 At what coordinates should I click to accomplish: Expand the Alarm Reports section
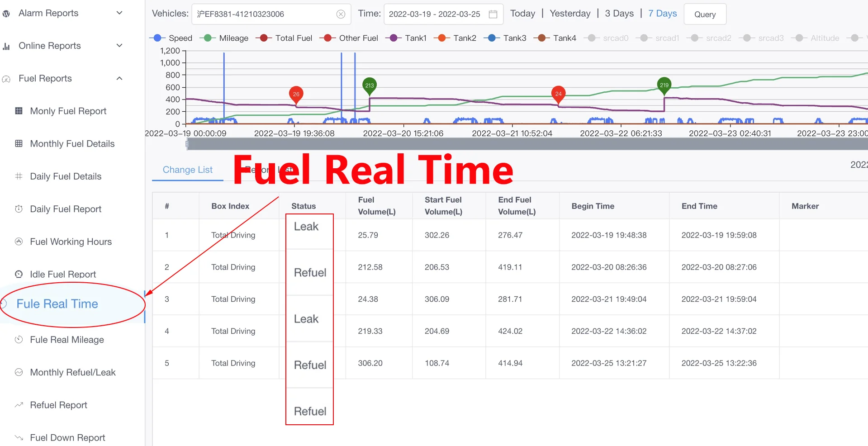pos(119,13)
